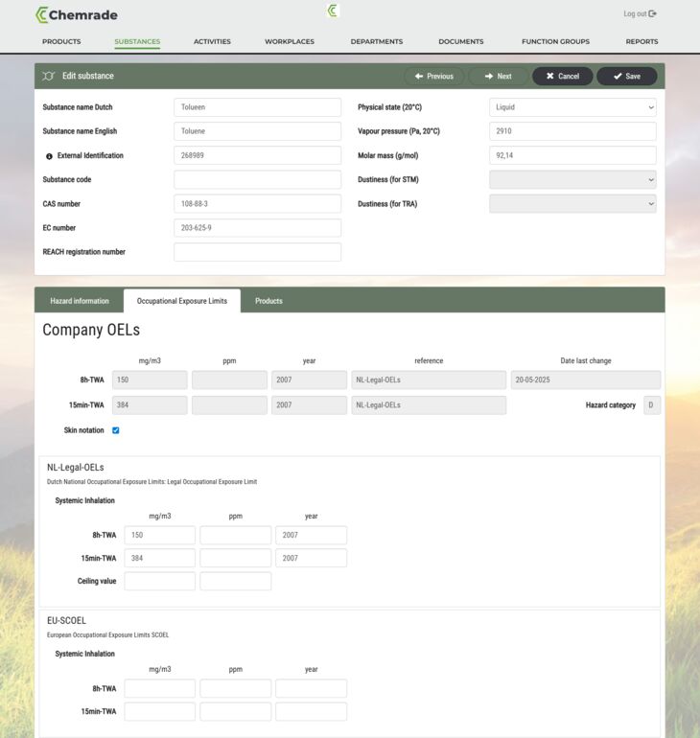700x738 pixels.
Task: Go to the Next substance
Action: [498, 77]
